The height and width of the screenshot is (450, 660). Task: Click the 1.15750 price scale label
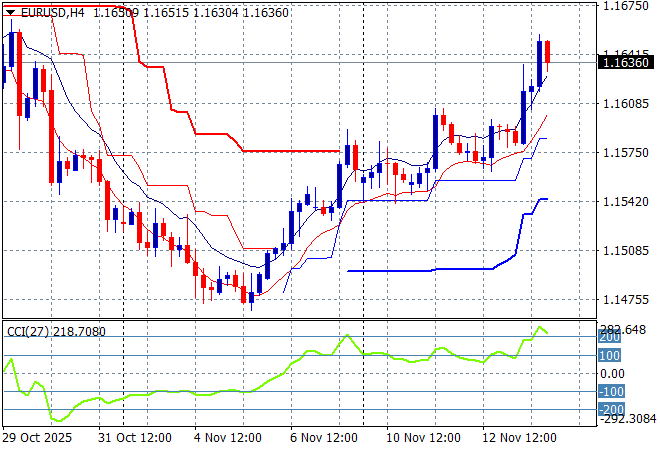pyautogui.click(x=625, y=153)
